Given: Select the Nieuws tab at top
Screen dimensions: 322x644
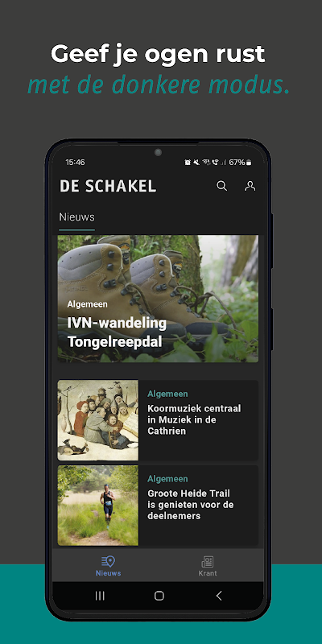Looking at the screenshot, I should click(76, 217).
